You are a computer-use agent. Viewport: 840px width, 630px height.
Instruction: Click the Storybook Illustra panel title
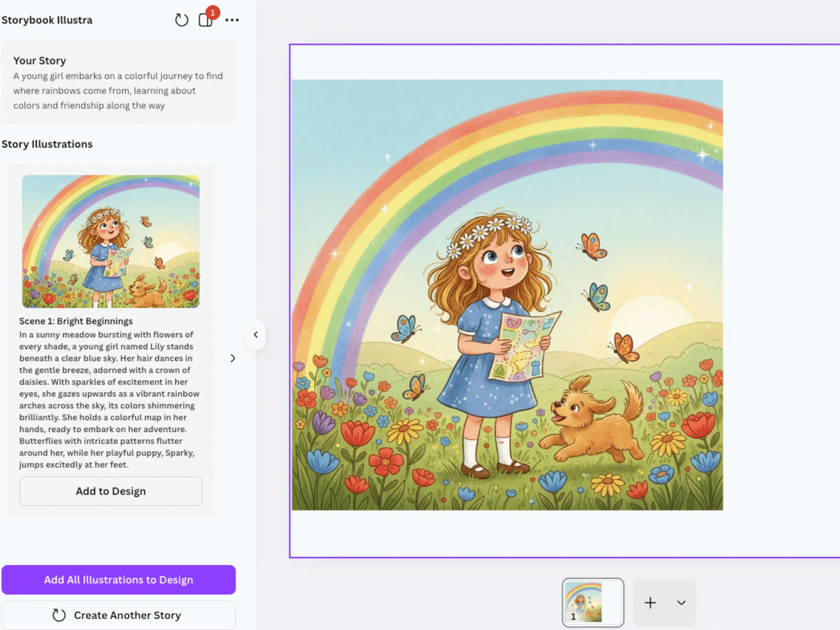tap(47, 20)
